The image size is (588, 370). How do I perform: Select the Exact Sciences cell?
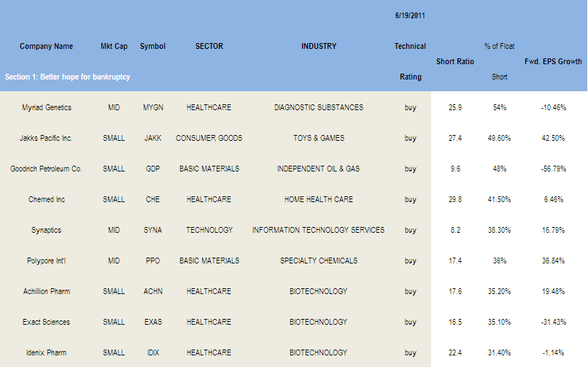coord(46,322)
